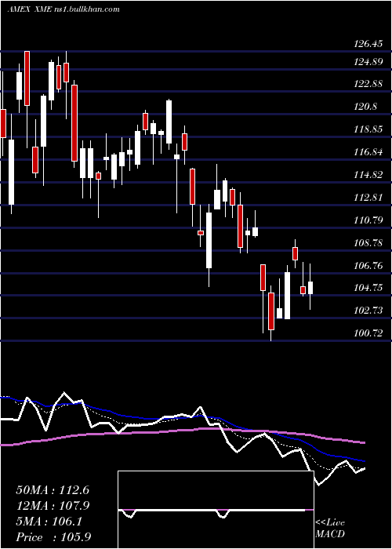This screenshot has width=392, height=549.
Task: Click the price label 102.73
Action: (x=368, y=311)
